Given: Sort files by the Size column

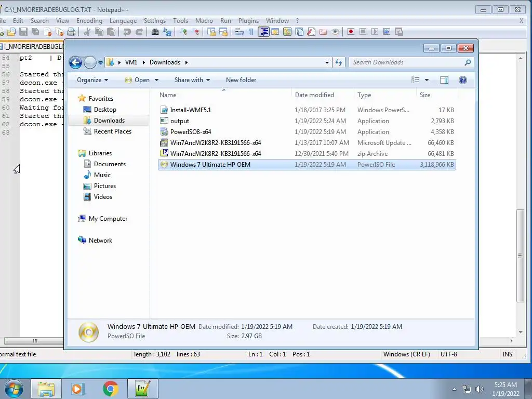Looking at the screenshot, I should (x=436, y=95).
